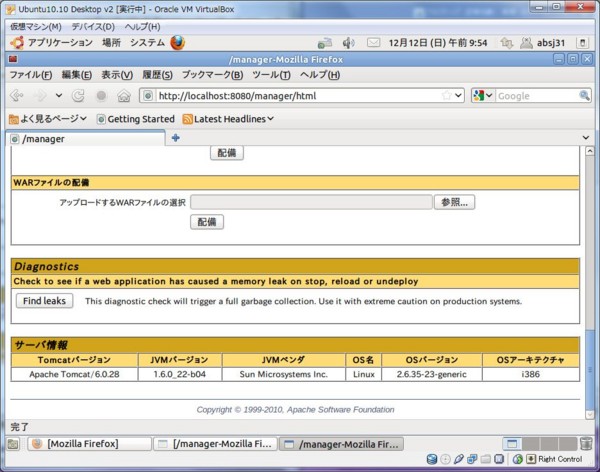Click the trash icon in bottom panel
This screenshot has width=600, height=472.
coord(586,444)
